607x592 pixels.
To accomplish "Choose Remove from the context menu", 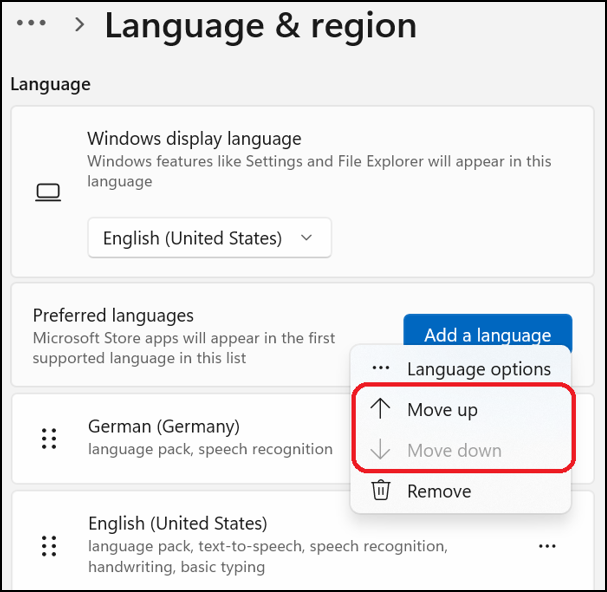I will (x=439, y=491).
